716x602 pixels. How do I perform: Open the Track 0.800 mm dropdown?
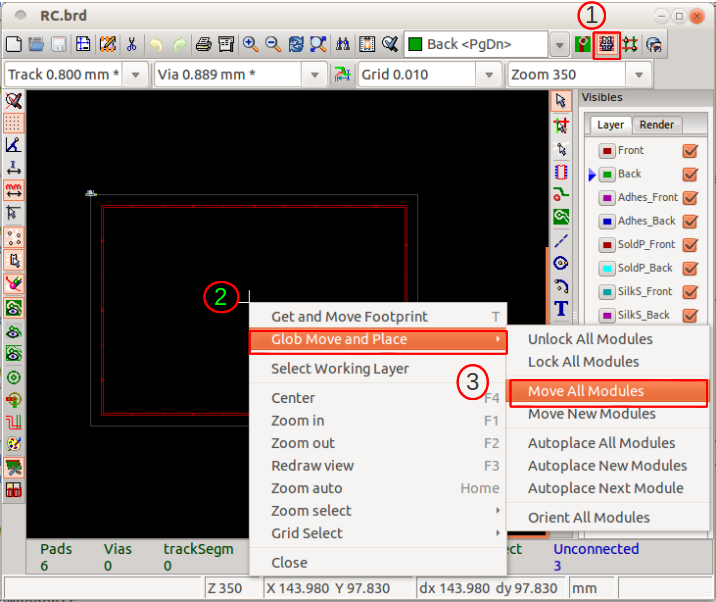pyautogui.click(x=136, y=74)
